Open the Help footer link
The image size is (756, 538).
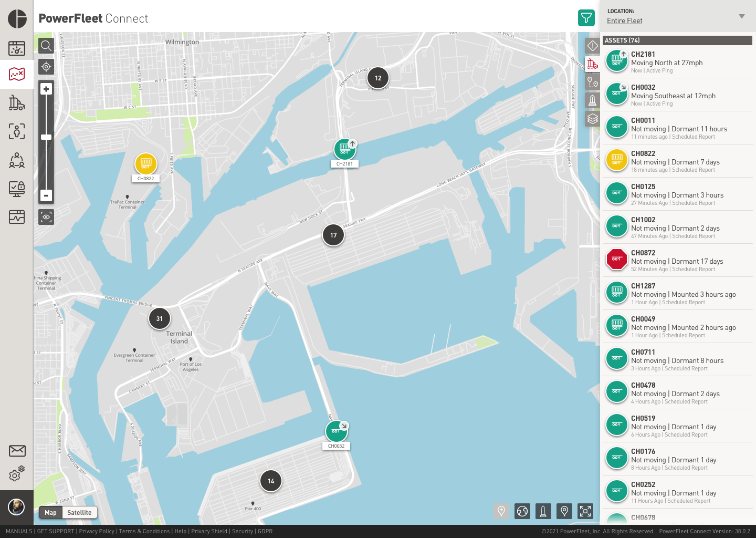[181, 531]
